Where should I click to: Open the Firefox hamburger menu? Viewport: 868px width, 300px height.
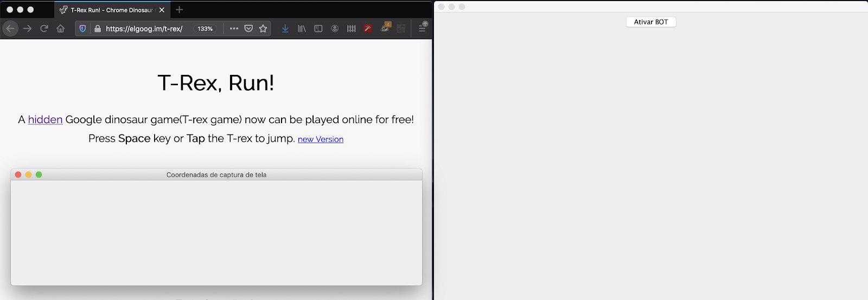422,28
